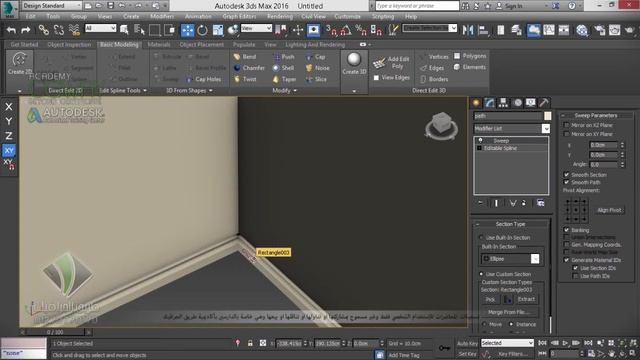Click the Auto Key button
This screenshot has height=360, width=640.
[x=467, y=343]
